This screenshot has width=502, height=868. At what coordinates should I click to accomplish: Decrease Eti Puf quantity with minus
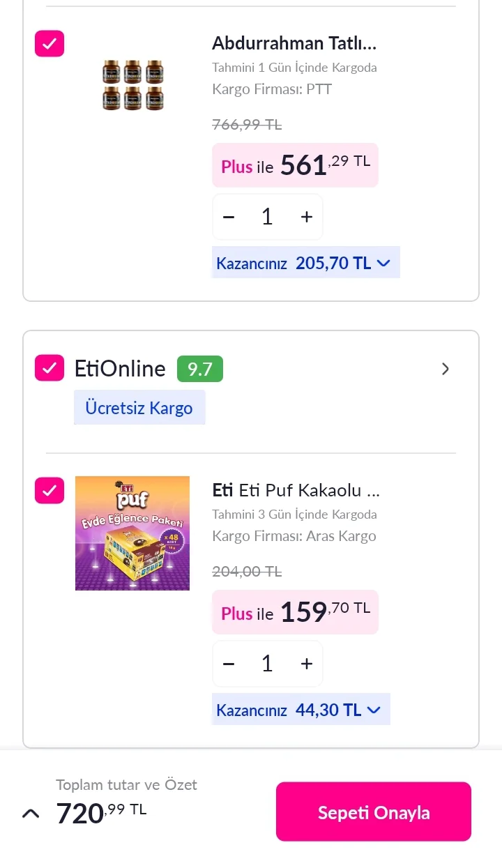[229, 664]
